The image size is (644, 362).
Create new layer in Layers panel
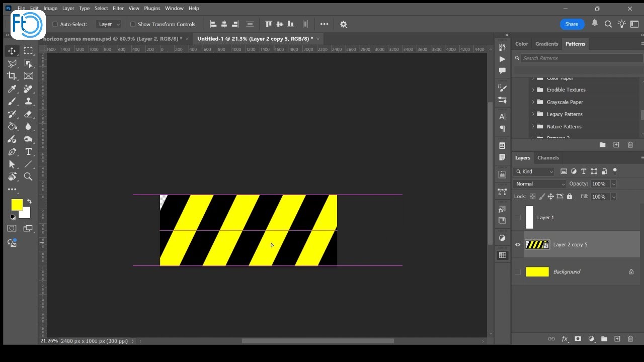click(617, 339)
